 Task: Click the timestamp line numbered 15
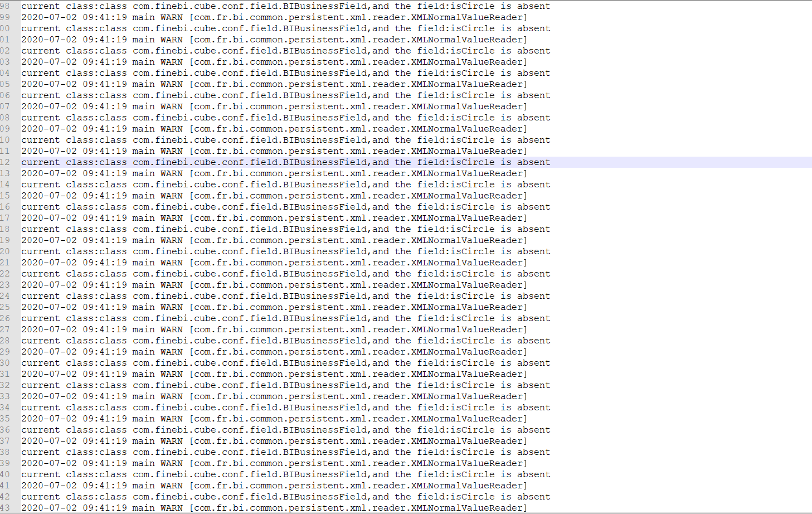point(274,196)
